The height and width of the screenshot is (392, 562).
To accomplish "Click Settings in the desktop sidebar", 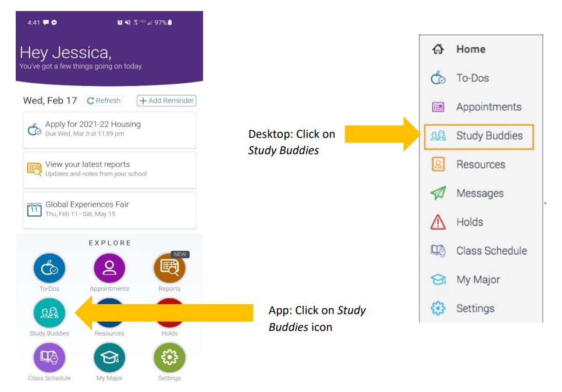I will [x=475, y=309].
